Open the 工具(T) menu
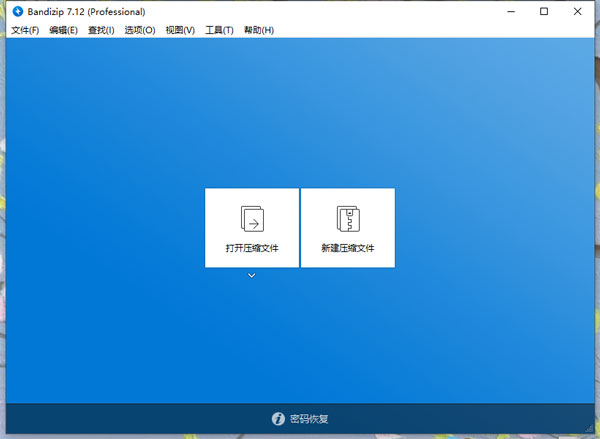Image resolution: width=600 pixels, height=439 pixels. (x=219, y=30)
